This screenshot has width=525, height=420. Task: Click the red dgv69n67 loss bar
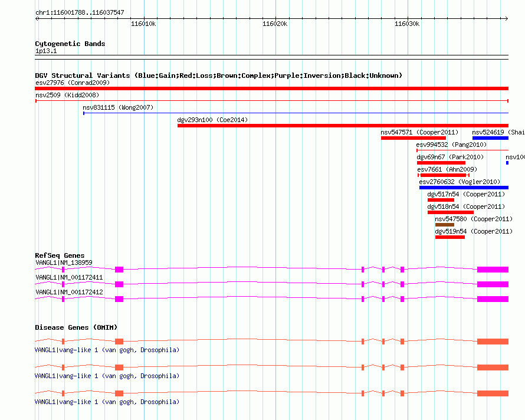(441, 163)
